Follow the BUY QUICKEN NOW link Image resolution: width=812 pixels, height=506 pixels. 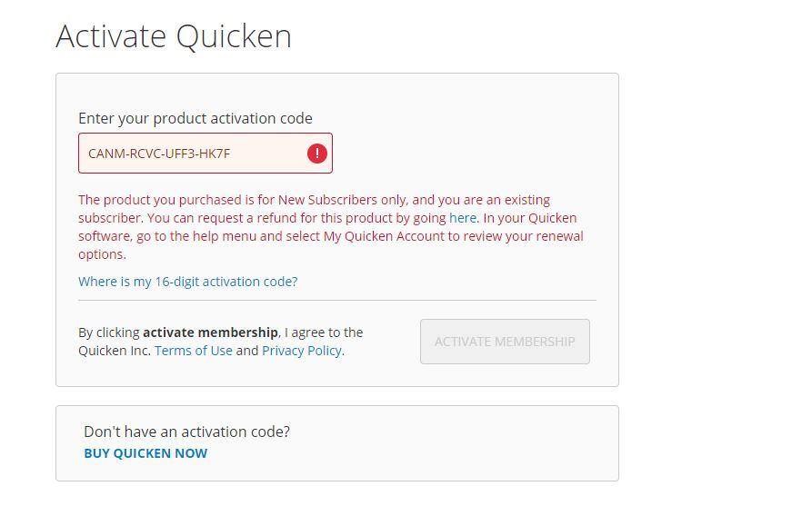coord(145,453)
